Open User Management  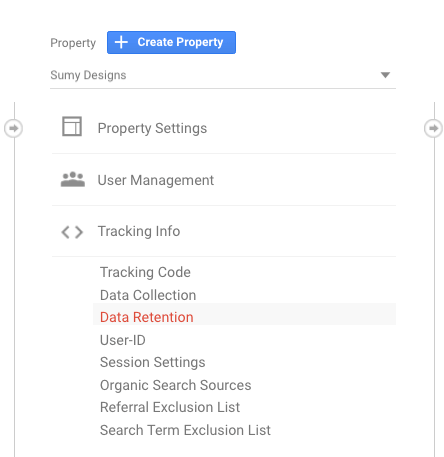pos(224,180)
